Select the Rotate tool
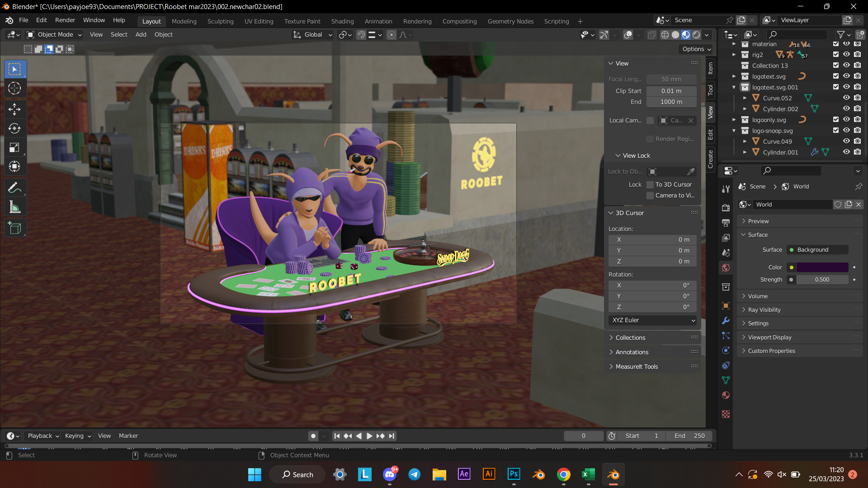 pyautogui.click(x=14, y=128)
